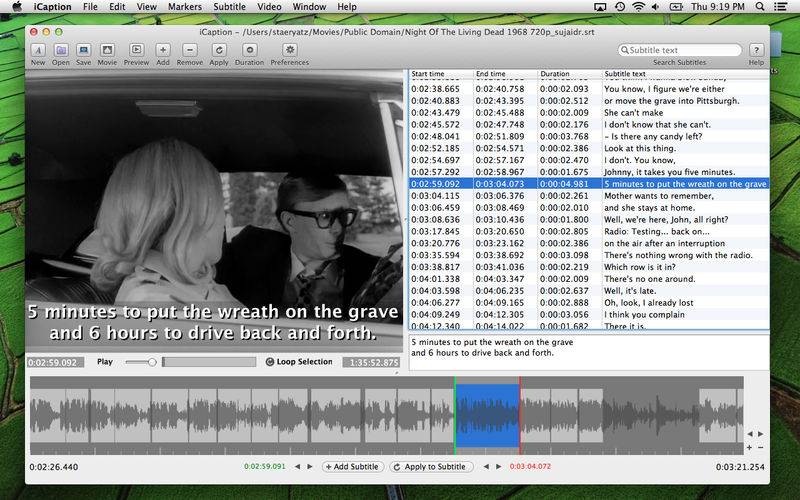
Task: Open the Notification Center icon
Action: coord(781,7)
